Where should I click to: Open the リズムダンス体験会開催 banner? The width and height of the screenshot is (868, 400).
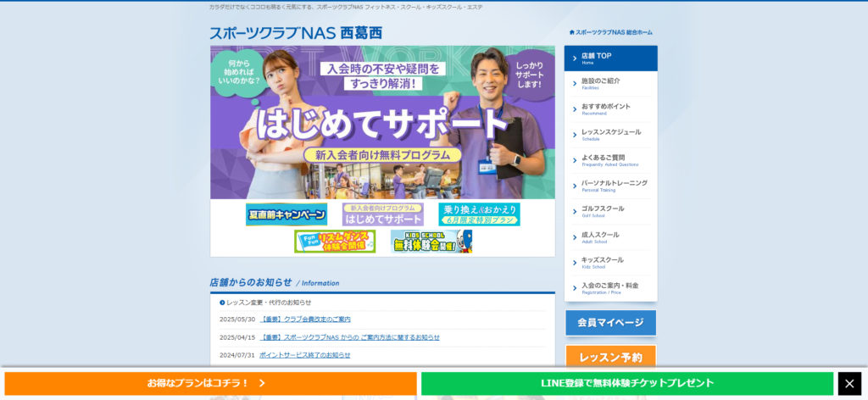(x=335, y=242)
